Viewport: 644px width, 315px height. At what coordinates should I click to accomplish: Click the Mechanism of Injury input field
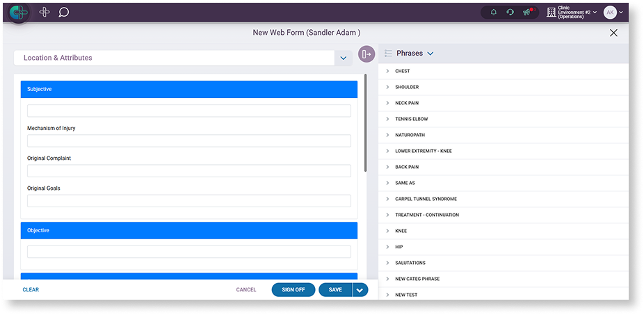click(188, 140)
